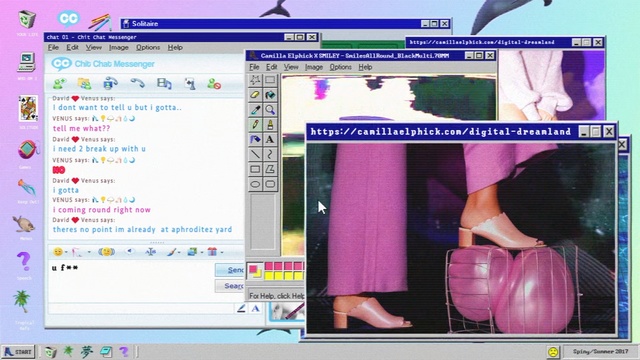640x360 pixels.
Task: Click the webcam icon in Chit Chat toolbar
Action: click(110, 83)
